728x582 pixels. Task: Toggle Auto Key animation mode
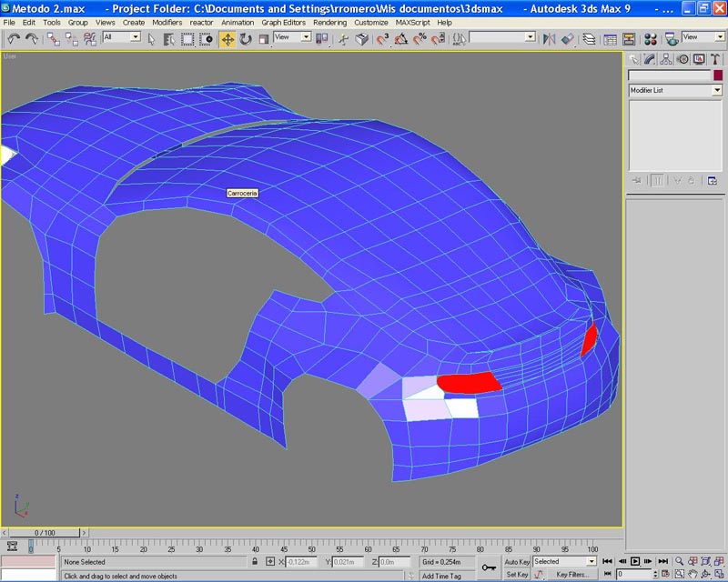(517, 562)
